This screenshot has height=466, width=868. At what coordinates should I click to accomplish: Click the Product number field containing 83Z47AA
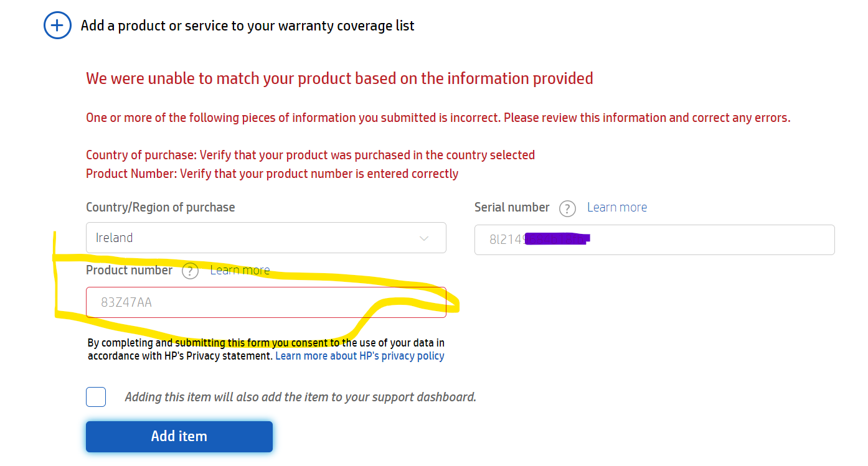pyautogui.click(x=266, y=303)
